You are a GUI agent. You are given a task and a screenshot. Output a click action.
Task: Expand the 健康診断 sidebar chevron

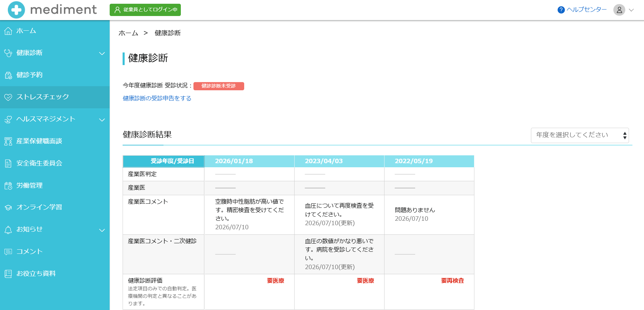(102, 53)
